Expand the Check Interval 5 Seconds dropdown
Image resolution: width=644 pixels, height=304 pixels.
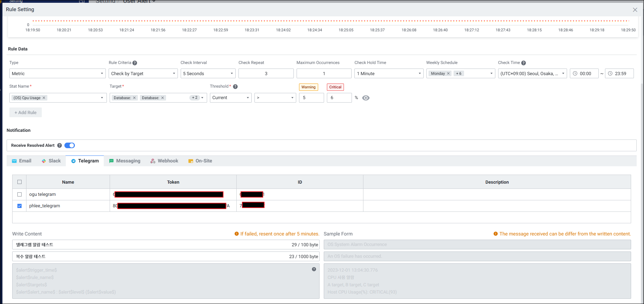(208, 73)
